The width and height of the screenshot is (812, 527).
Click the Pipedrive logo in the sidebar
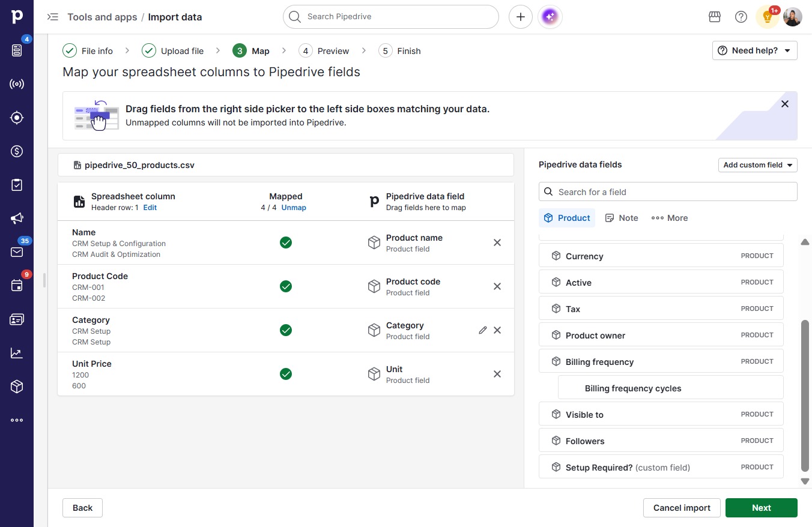point(17,16)
